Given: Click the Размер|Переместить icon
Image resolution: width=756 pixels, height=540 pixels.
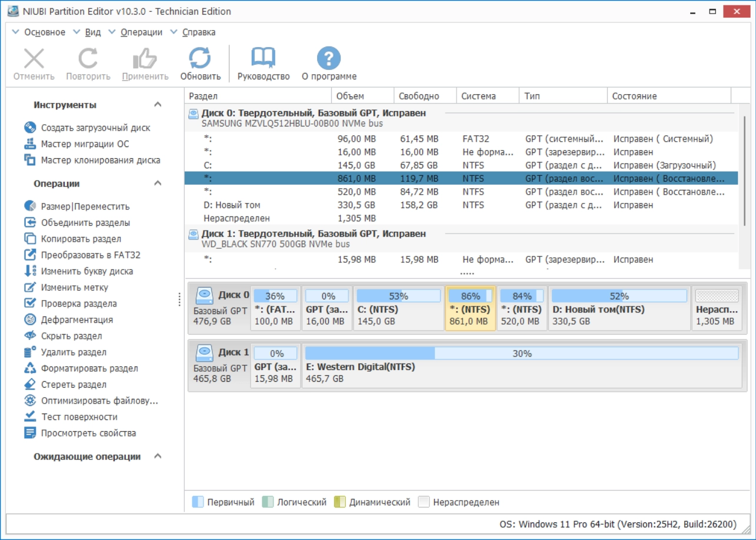Looking at the screenshot, I should 30,206.
